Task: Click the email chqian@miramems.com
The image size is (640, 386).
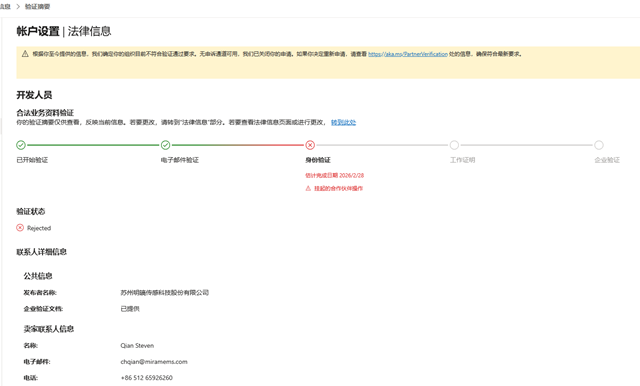Action: point(154,362)
